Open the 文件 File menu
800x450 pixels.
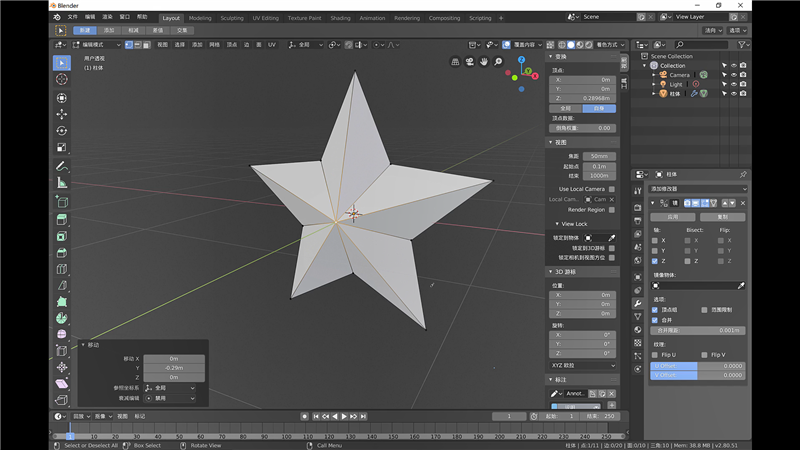click(x=73, y=17)
